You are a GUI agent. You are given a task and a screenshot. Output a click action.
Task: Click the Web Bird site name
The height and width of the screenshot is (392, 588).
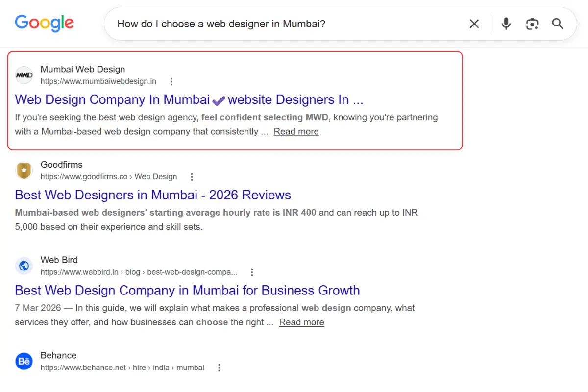[59, 260]
